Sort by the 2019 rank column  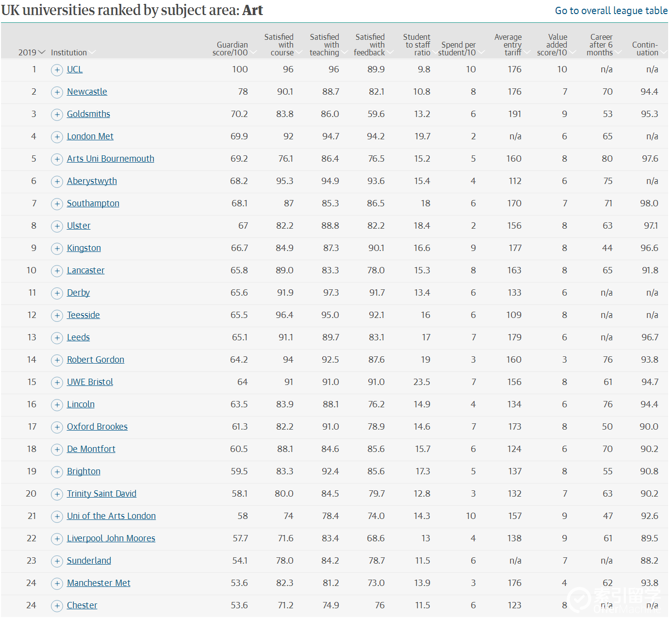tap(32, 52)
